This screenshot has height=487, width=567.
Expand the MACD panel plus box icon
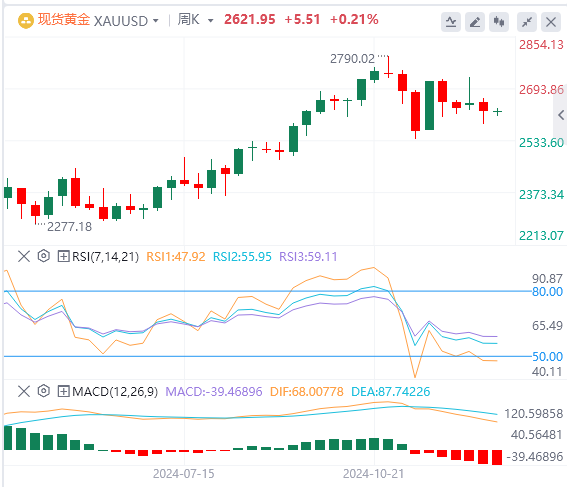[x=63, y=391]
